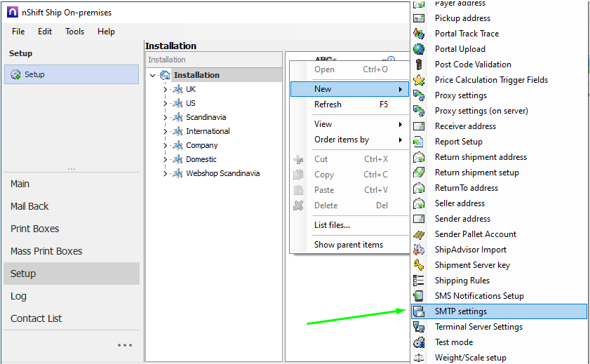
Task: Click the Shipping Rules list icon
Action: click(x=419, y=281)
